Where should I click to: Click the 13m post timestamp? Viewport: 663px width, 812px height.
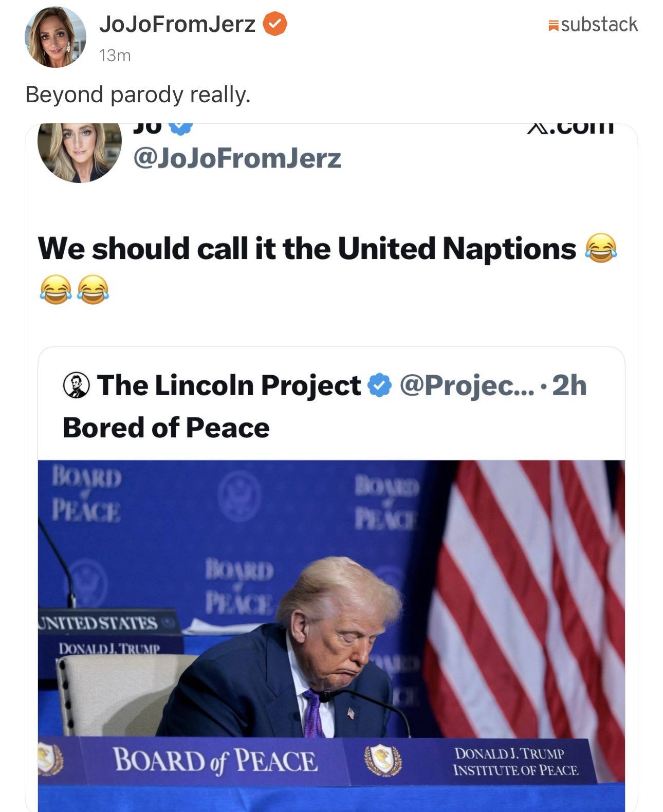pyautogui.click(x=115, y=56)
